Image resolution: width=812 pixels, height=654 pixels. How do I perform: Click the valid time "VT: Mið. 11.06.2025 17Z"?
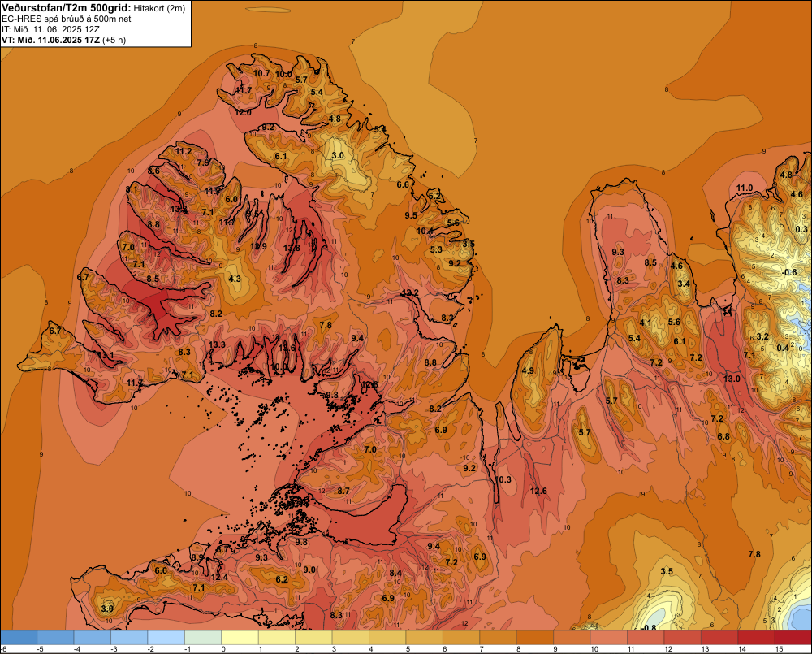(x=50, y=40)
